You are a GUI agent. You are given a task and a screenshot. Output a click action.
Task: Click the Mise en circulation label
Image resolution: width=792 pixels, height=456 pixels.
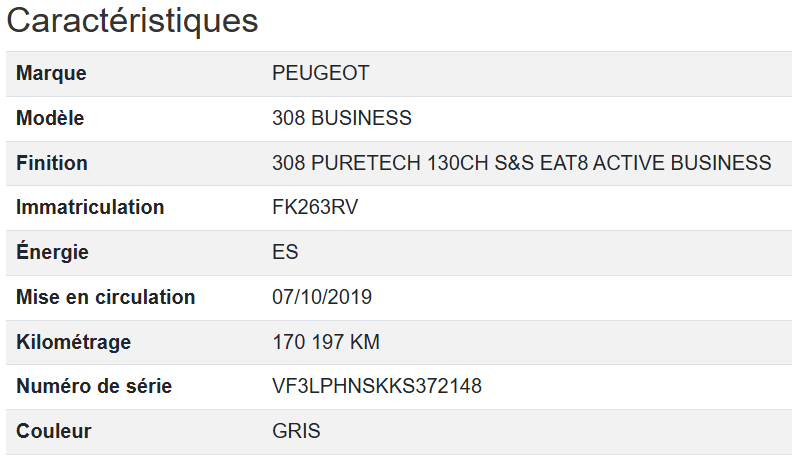[x=105, y=297]
